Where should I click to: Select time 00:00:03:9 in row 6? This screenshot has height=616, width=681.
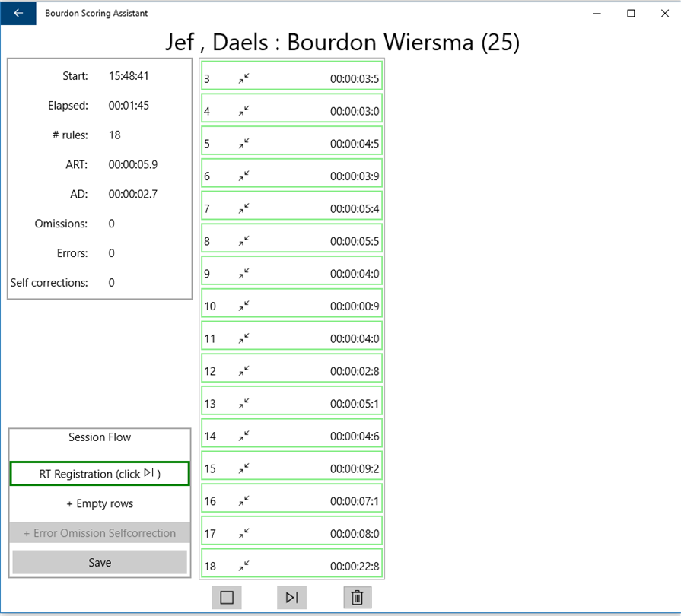click(x=355, y=176)
